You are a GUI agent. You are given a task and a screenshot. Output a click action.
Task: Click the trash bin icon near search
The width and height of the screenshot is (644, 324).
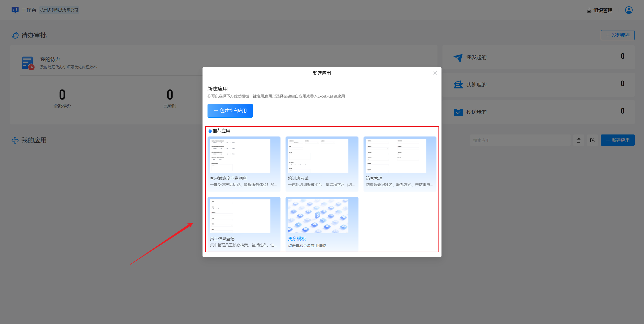click(579, 140)
